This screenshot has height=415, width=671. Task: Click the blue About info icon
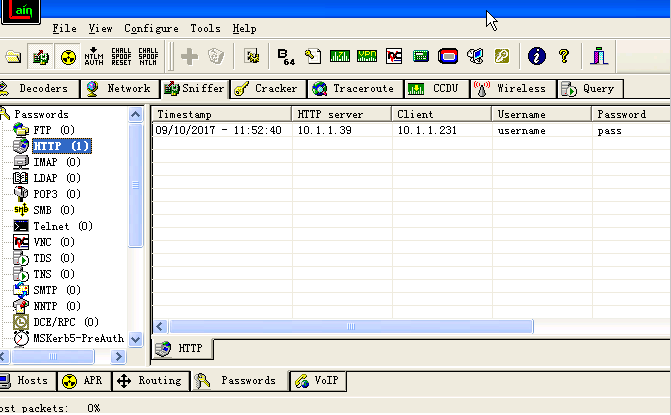(x=537, y=56)
